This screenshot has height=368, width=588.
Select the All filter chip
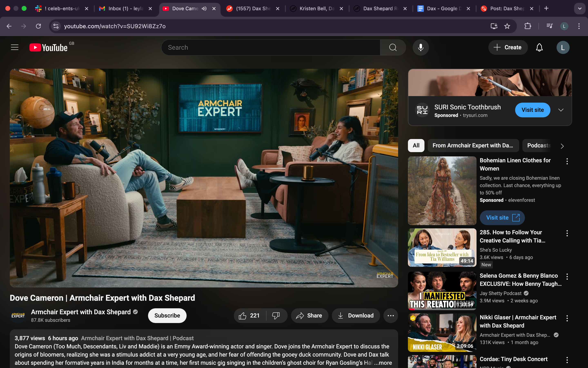(416, 146)
